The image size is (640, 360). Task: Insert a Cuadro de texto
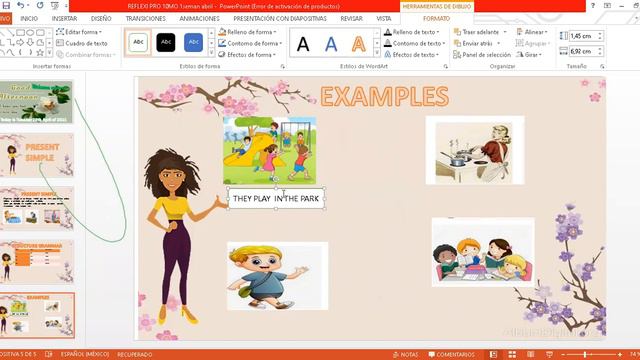pos(82,43)
